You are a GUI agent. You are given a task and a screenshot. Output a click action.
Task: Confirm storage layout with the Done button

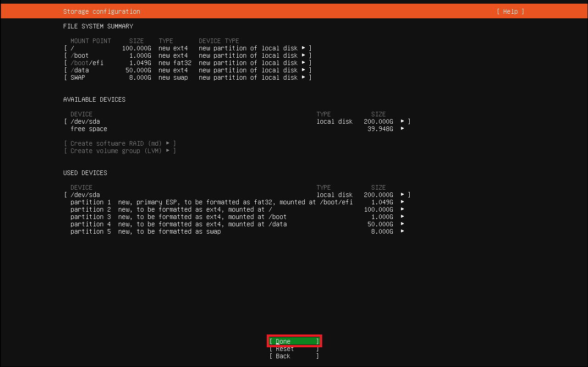click(294, 341)
